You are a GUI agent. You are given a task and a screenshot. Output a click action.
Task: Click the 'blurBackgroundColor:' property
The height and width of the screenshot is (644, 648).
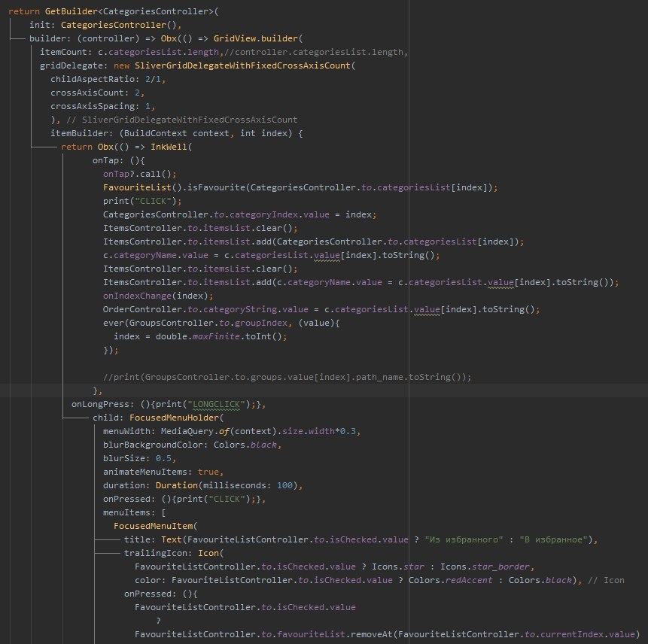coord(155,445)
